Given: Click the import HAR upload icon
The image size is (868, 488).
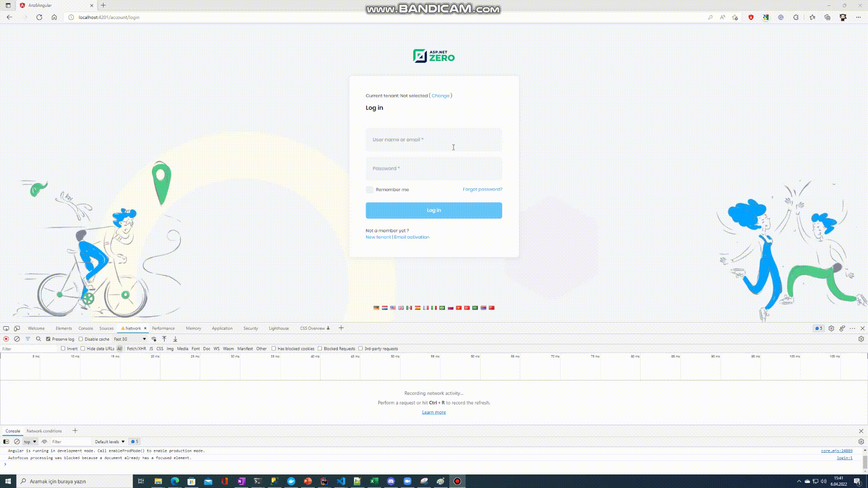Looking at the screenshot, I should click(165, 339).
